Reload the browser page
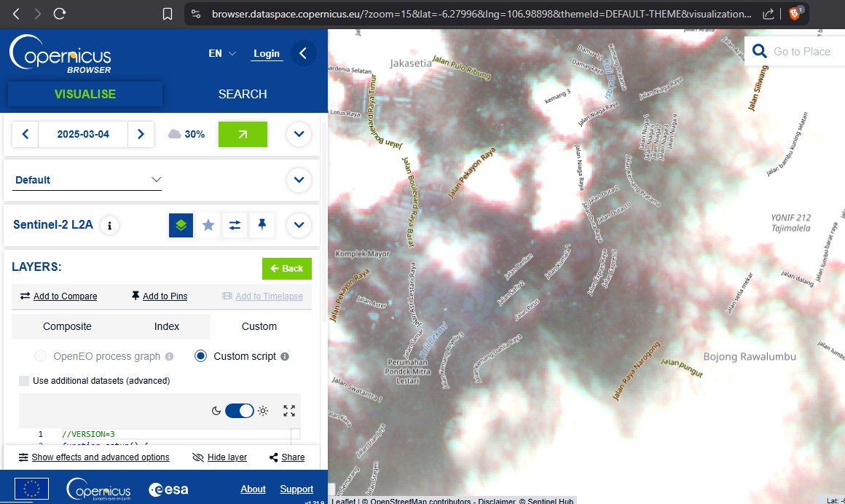 (59, 14)
